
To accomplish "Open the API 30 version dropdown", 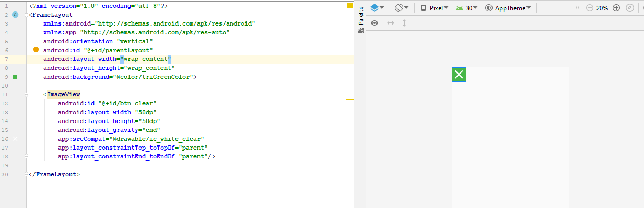I will [x=467, y=8].
